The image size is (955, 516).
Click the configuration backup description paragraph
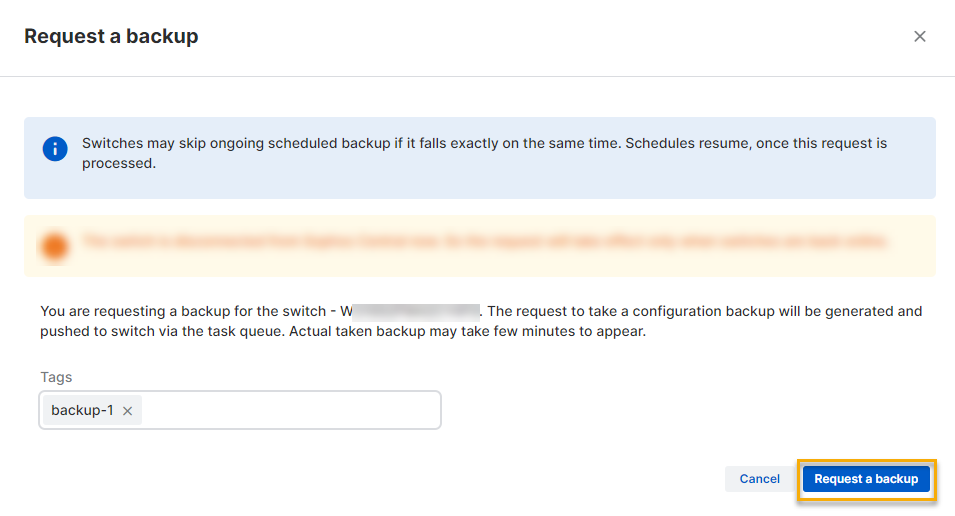(480, 322)
